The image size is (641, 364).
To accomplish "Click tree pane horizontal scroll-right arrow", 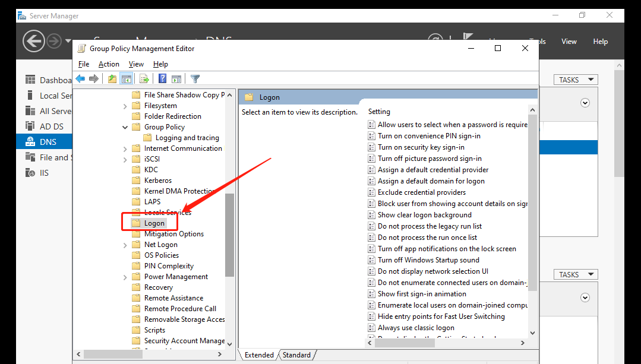I will (x=220, y=354).
